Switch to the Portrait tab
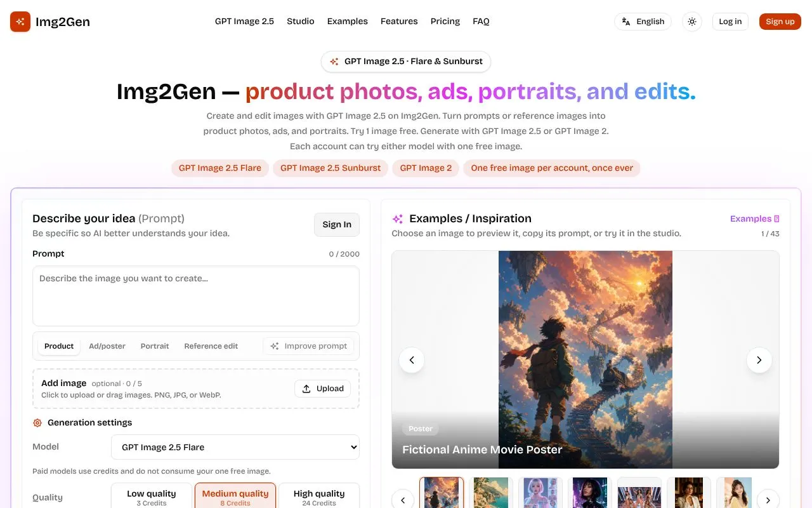Viewport: 812px width, 508px height. (x=155, y=346)
